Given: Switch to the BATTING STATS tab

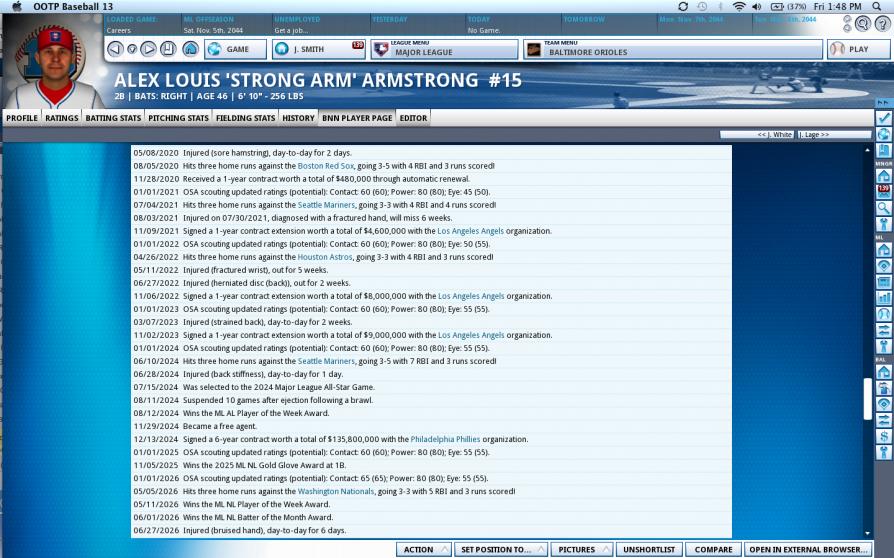Looking at the screenshot, I should coord(113,118).
